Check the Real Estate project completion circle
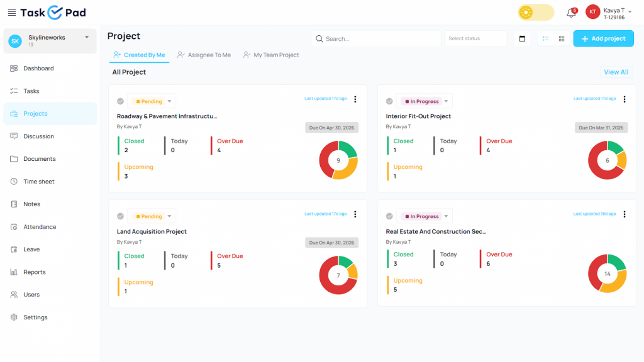This screenshot has width=644, height=362. pos(389,216)
